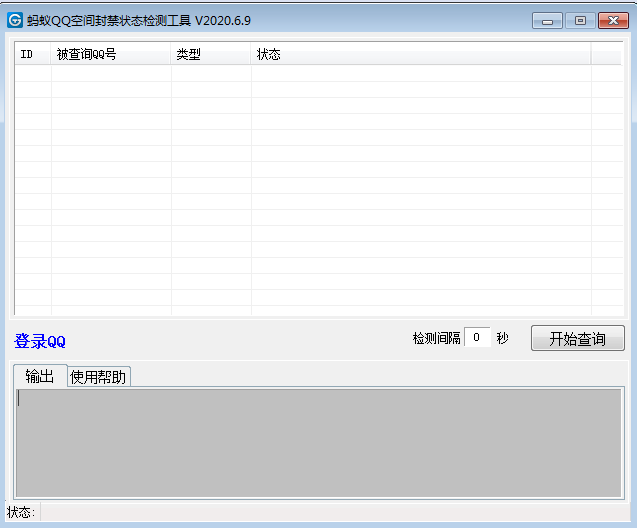Click the ID column header
Image resolution: width=637 pixels, height=528 pixels.
32,54
